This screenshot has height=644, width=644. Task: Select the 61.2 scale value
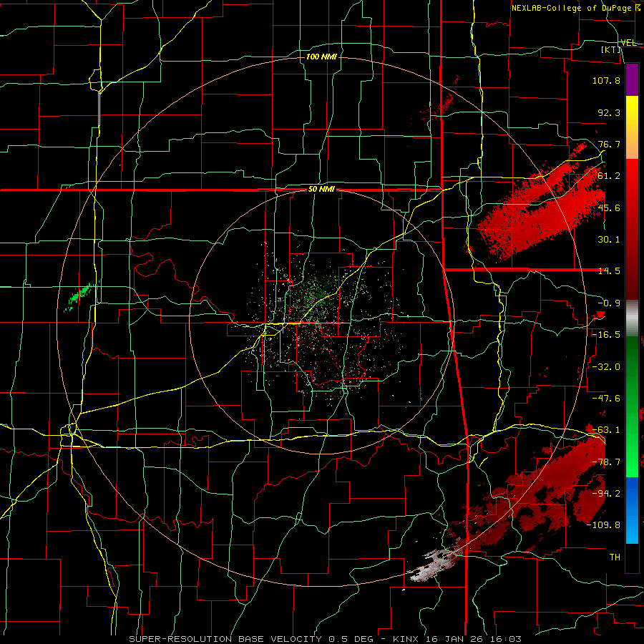pos(609,176)
